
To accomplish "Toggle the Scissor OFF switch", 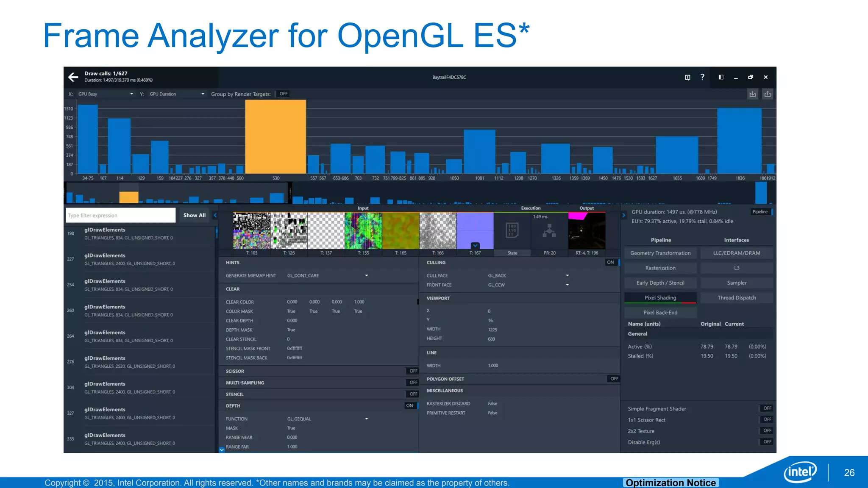I will [413, 371].
